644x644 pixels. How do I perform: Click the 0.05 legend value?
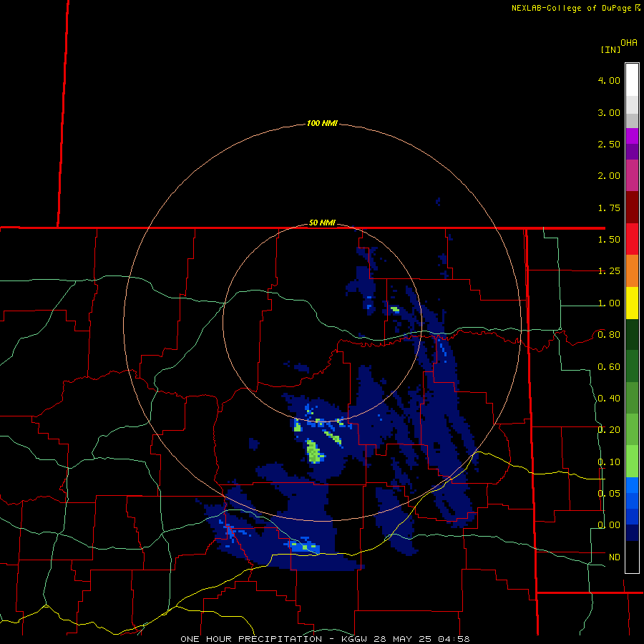(609, 493)
